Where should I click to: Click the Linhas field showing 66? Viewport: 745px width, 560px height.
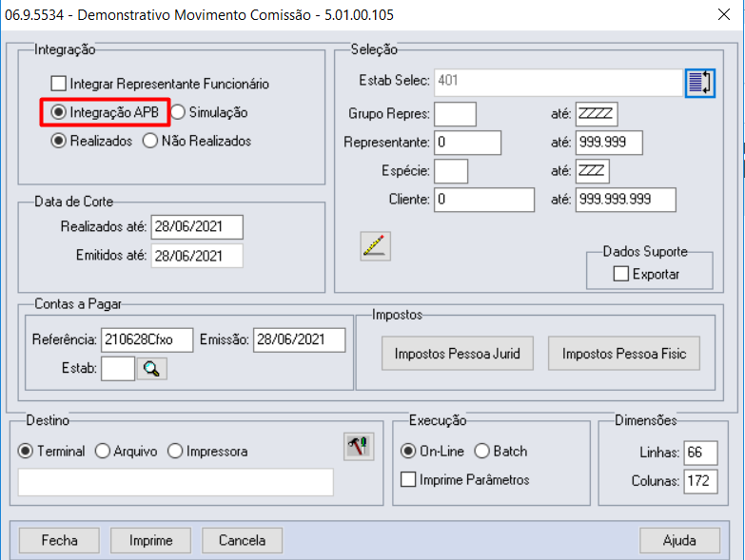[x=701, y=453]
